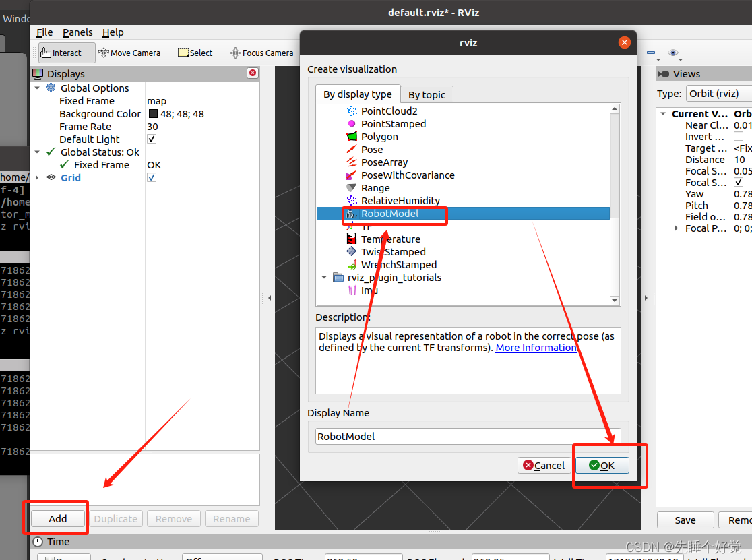
Task: Select the Interact tool
Action: pyautogui.click(x=66, y=53)
